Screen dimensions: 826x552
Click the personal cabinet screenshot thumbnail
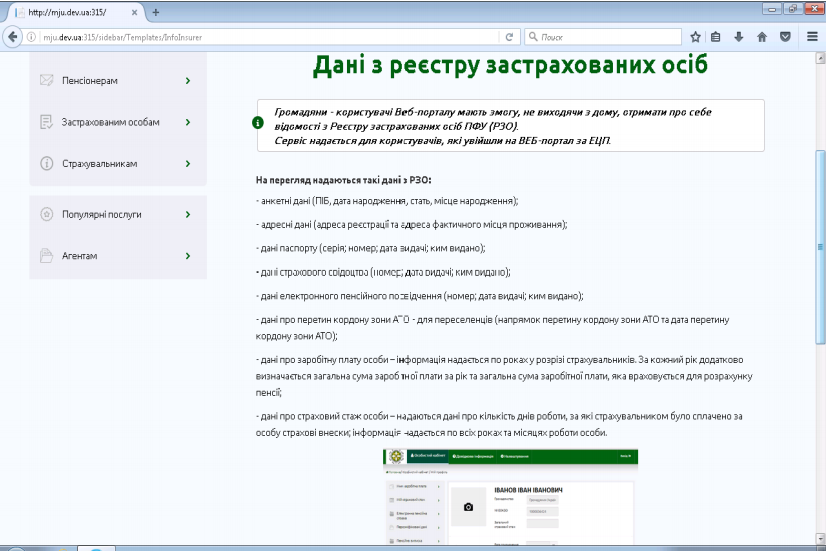[x=510, y=497]
